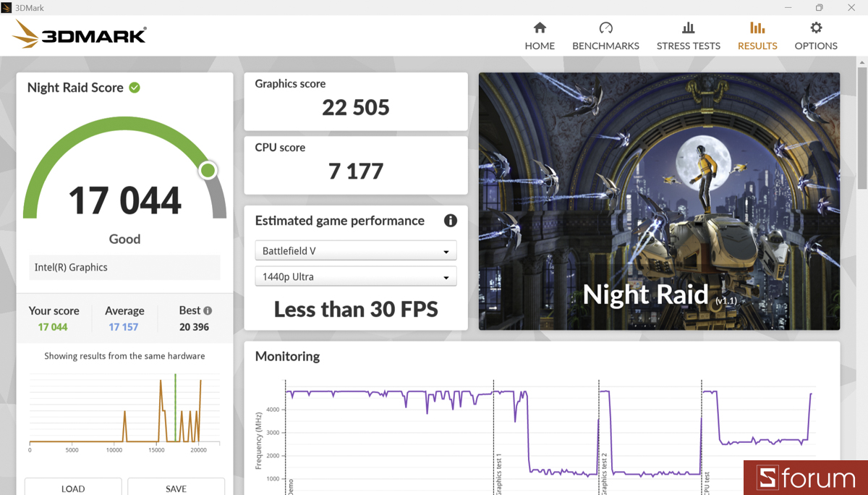Open the Home icon in navigation

click(x=540, y=28)
